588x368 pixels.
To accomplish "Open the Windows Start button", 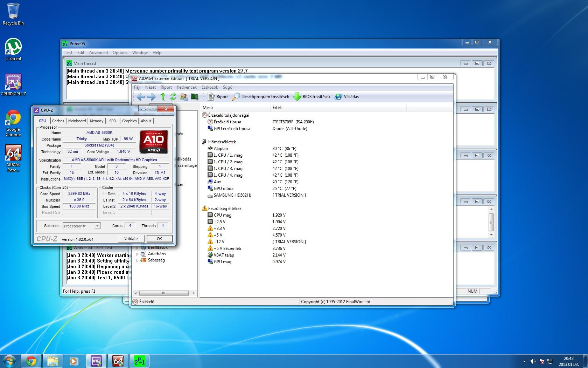I will click(9, 361).
